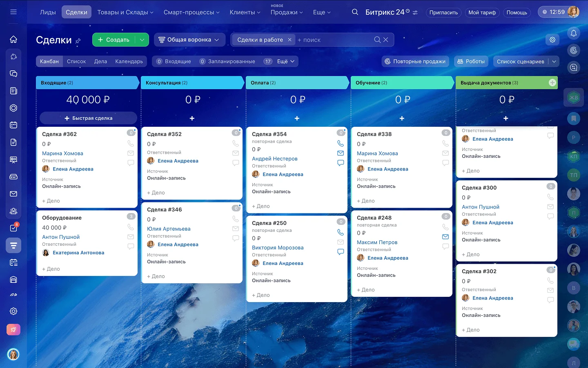Screen dimensions: 588x368
Task: Click the Консультация stage header
Action: click(x=192, y=83)
